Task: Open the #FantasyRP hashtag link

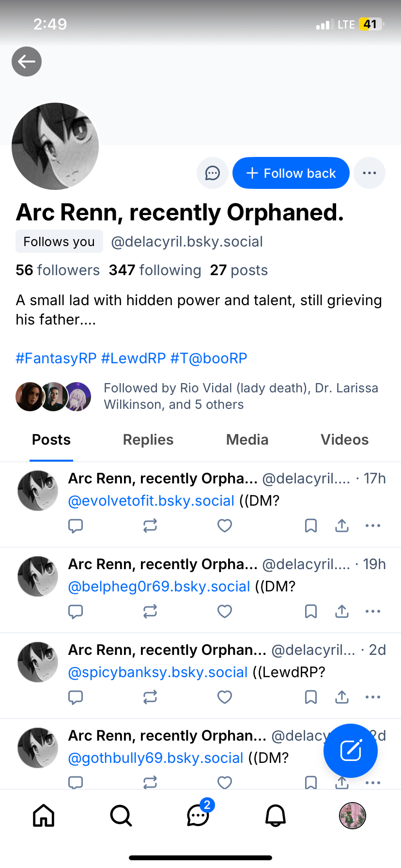Action: [56, 358]
